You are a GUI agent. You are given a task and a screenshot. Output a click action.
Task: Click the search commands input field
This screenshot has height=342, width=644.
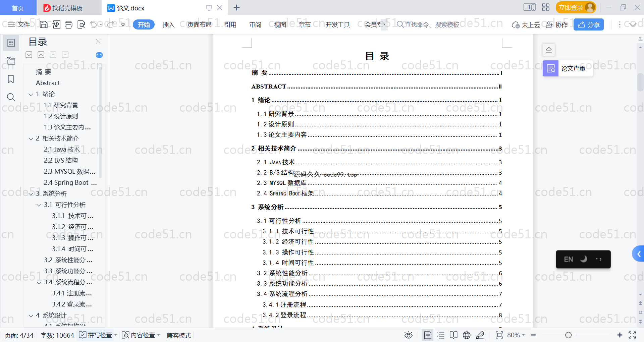point(428,24)
